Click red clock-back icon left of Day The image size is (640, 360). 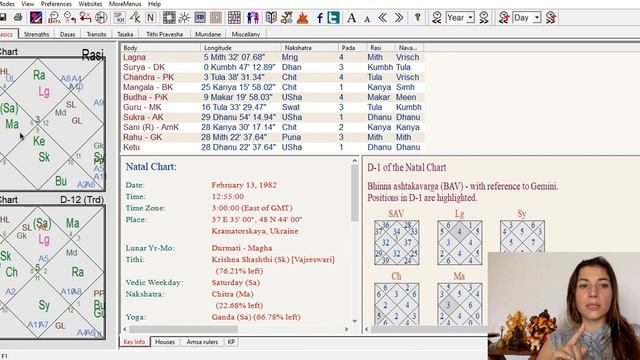504,18
